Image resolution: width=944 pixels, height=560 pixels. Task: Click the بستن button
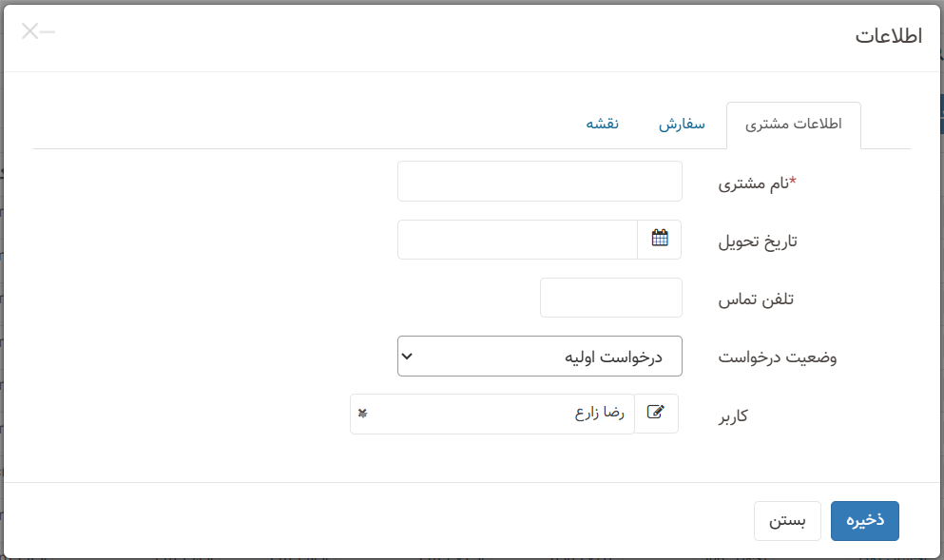click(x=787, y=520)
